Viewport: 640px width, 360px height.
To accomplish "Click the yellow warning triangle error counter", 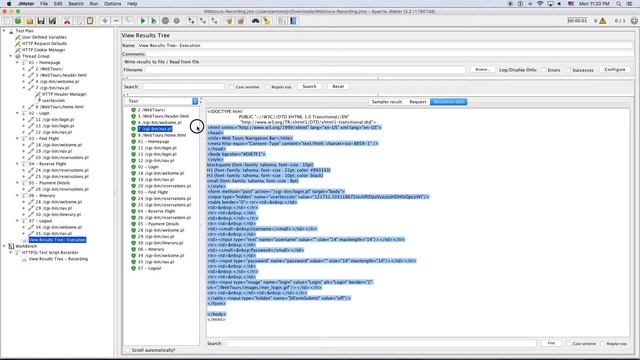I will click(603, 21).
